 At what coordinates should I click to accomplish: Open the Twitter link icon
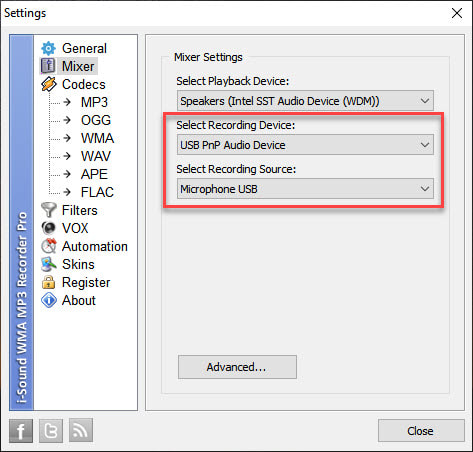[x=51, y=431]
